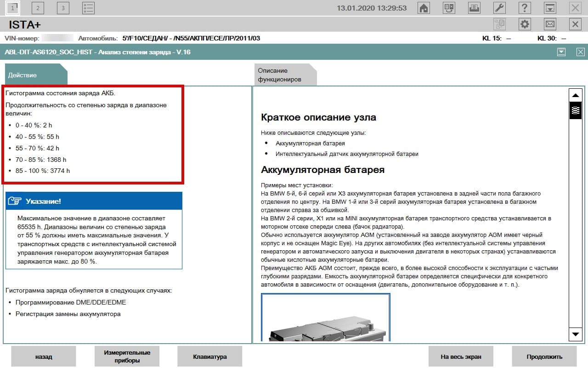
Task: Select the Описание функциониров tab
Action: click(285, 75)
